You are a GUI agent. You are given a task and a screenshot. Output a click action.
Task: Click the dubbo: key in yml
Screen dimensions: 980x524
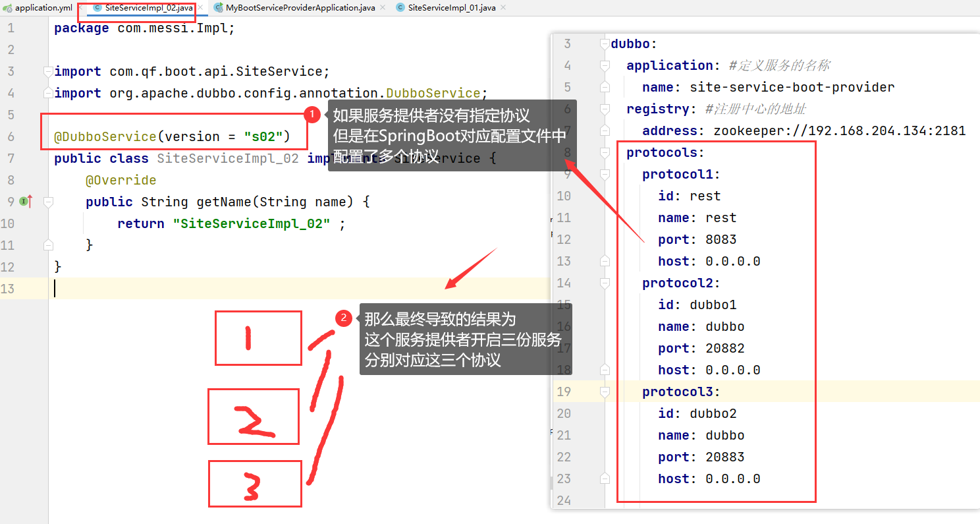coord(634,44)
